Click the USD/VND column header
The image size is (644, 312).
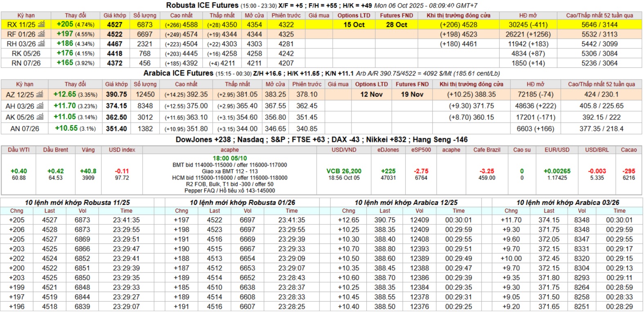[x=344, y=150]
